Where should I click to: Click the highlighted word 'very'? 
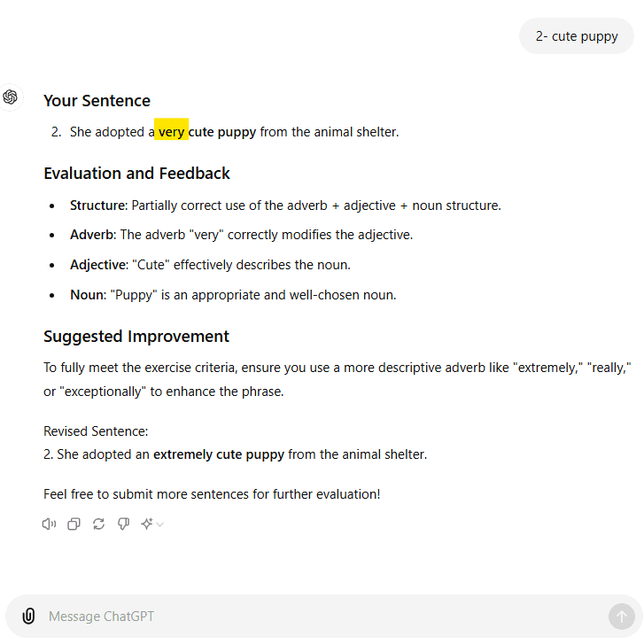click(x=171, y=132)
